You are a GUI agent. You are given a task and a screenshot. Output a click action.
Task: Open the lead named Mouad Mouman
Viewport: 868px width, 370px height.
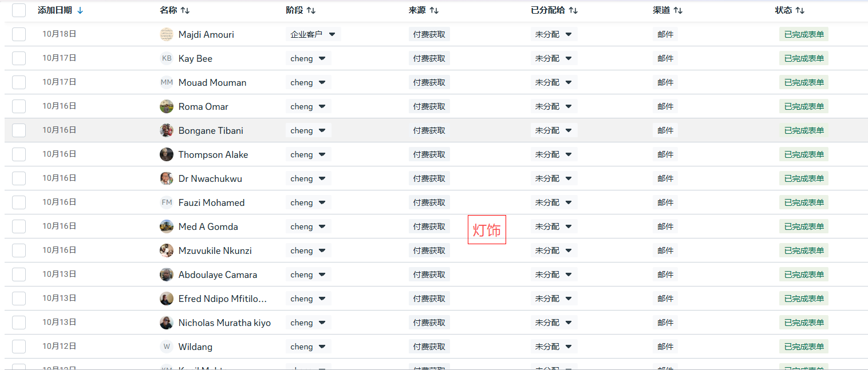pyautogui.click(x=212, y=82)
